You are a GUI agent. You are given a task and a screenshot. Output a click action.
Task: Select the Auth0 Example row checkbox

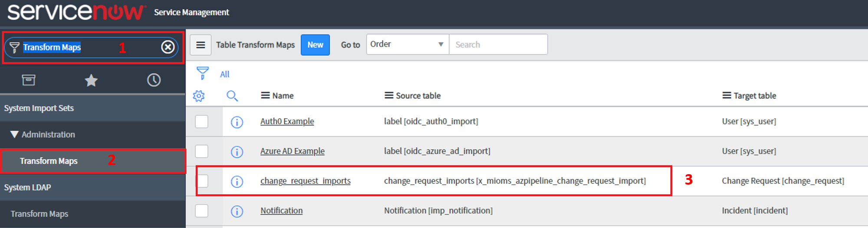click(x=202, y=122)
